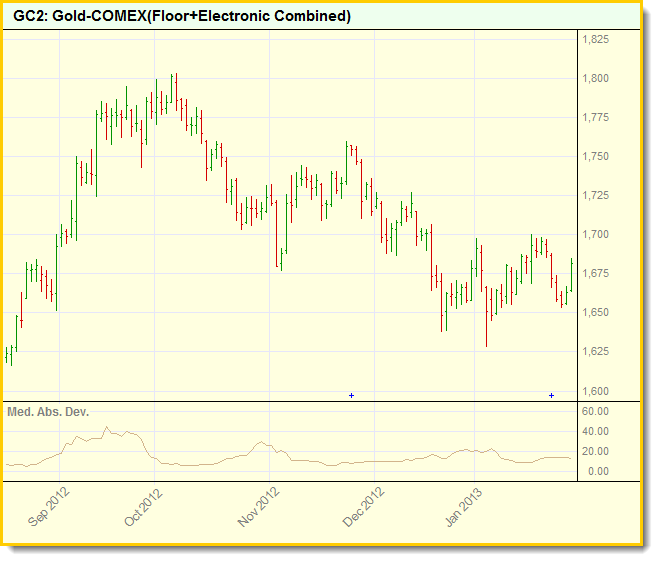Click the 1,825 price axis label

click(596, 40)
